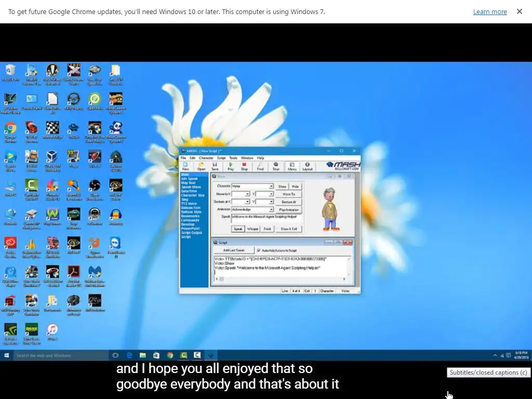Open the Script menu in MASH

click(221, 158)
